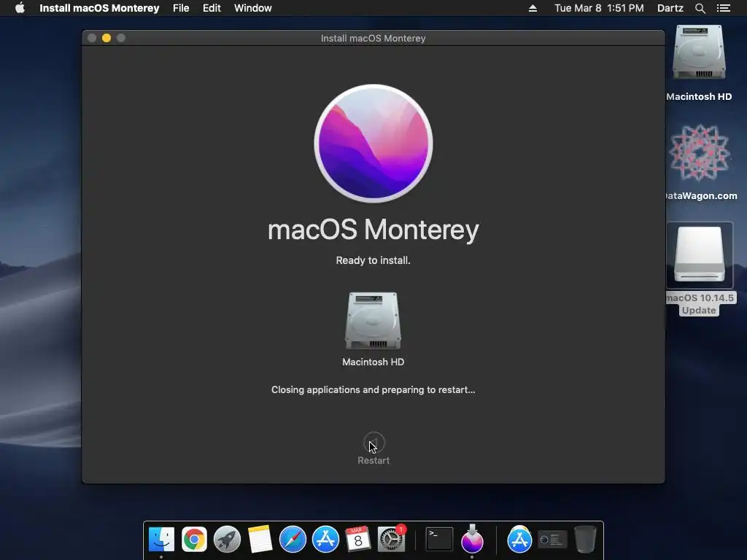Open the Dartz user menu

point(670,8)
